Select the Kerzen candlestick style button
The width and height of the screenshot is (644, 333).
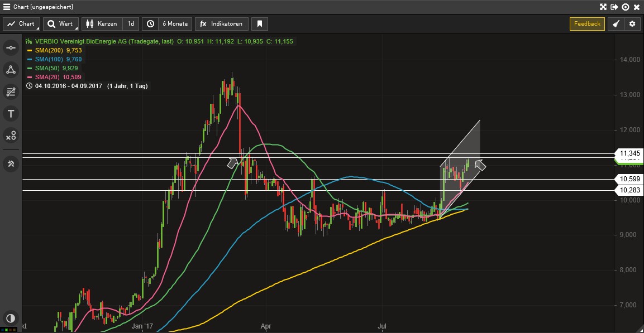tap(102, 24)
